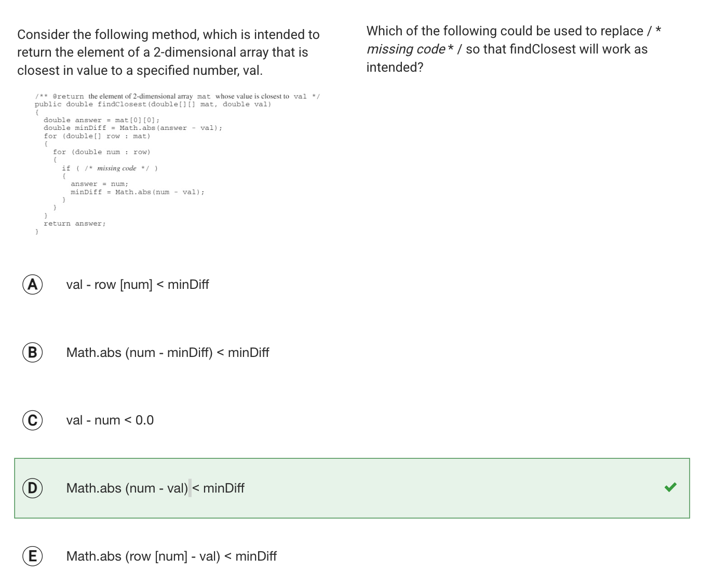
Task: Click the method description paragraph
Action: pos(168,52)
